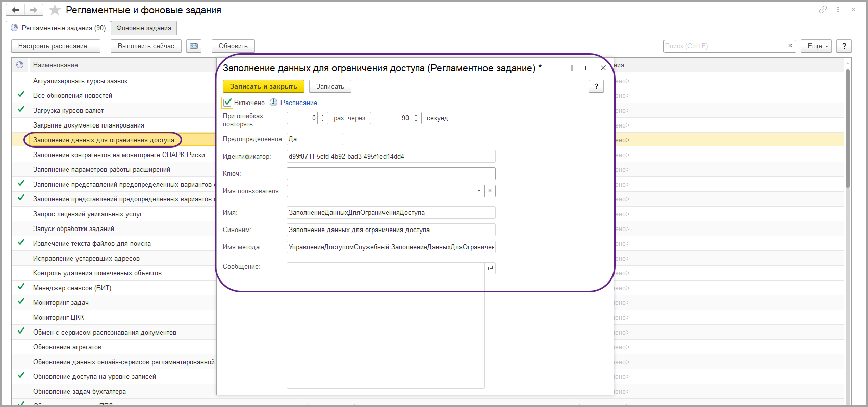868x407 pixels.
Task: Go forward with the right arrow button
Action: click(34, 10)
